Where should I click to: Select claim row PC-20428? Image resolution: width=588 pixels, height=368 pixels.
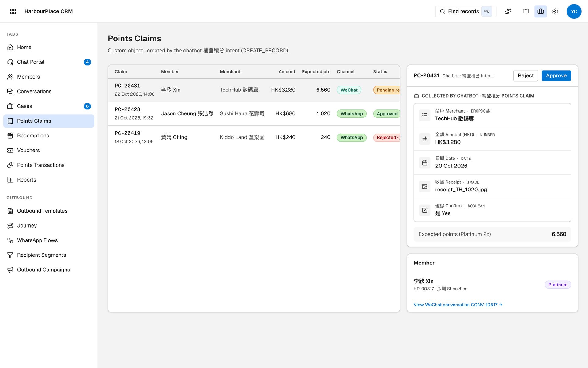(254, 114)
